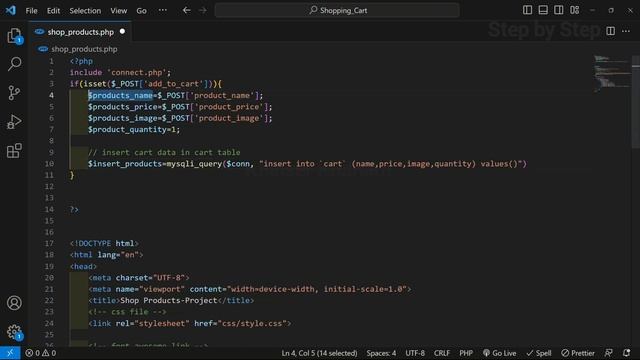Click the closing ?> tag on line 14
Screen dimensions: 640x360
pyautogui.click(x=74, y=209)
